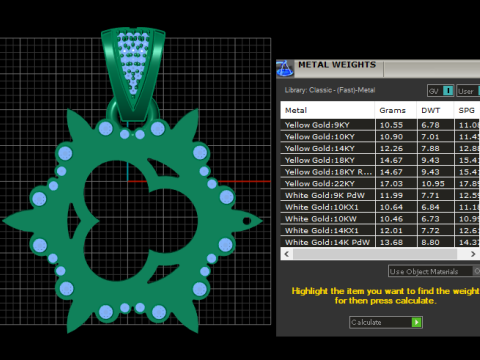Image resolution: width=480 pixels, height=360 pixels.
Task: Select the White Gold:10KX1 row
Action: pyautogui.click(x=380, y=207)
